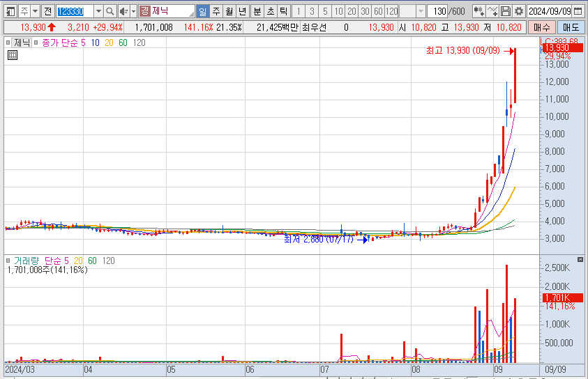The image size is (588, 379).
Task: Open the stock search magnifier
Action: (x=110, y=11)
